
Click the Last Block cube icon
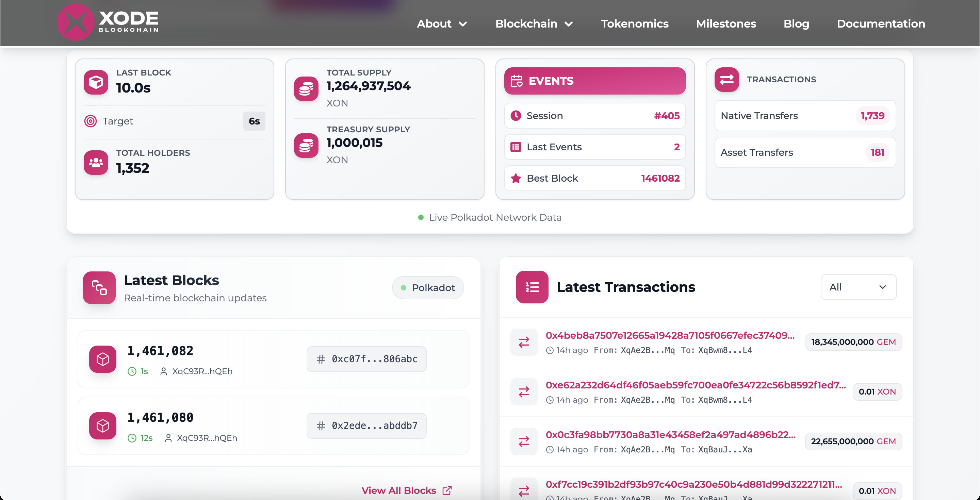(x=96, y=82)
